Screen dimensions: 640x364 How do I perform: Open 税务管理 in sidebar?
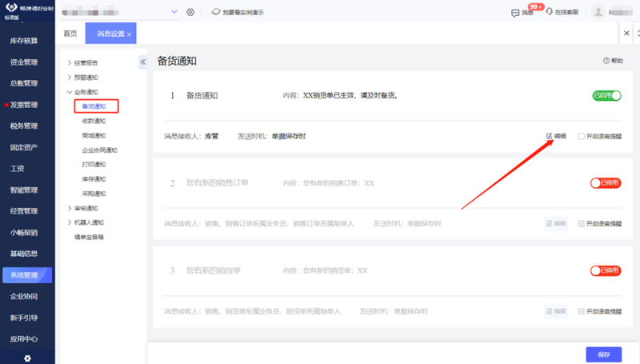point(24,126)
